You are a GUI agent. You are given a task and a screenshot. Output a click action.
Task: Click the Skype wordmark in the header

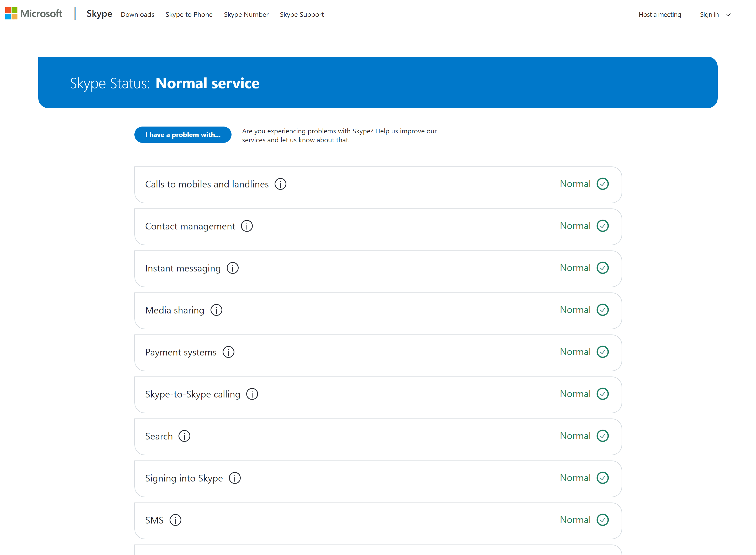99,14
